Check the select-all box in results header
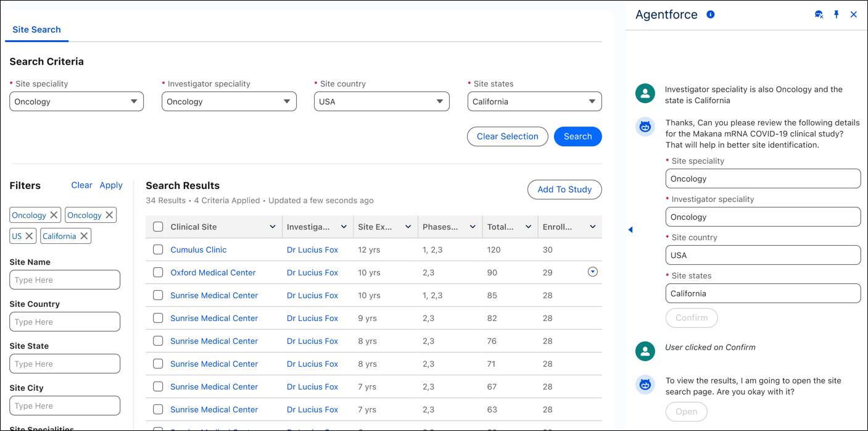This screenshot has width=868, height=431. click(157, 226)
